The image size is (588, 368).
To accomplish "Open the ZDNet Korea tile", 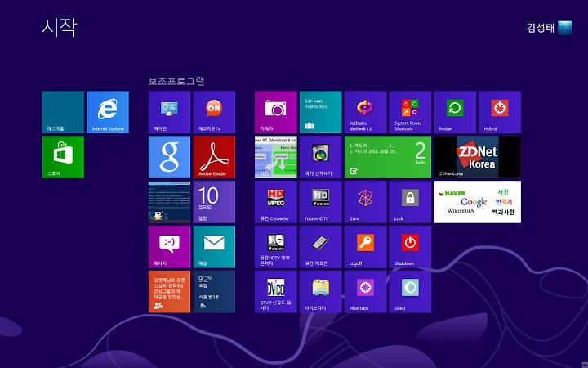I will click(x=478, y=157).
